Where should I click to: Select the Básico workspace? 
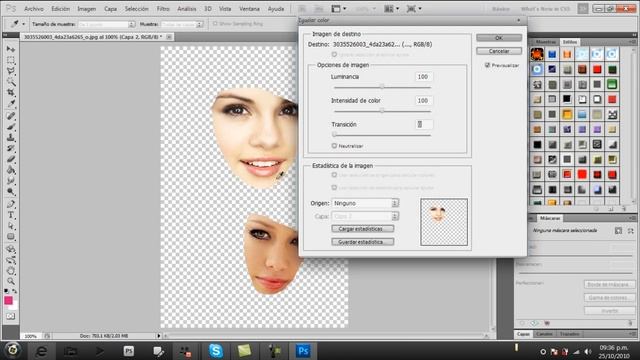501,9
